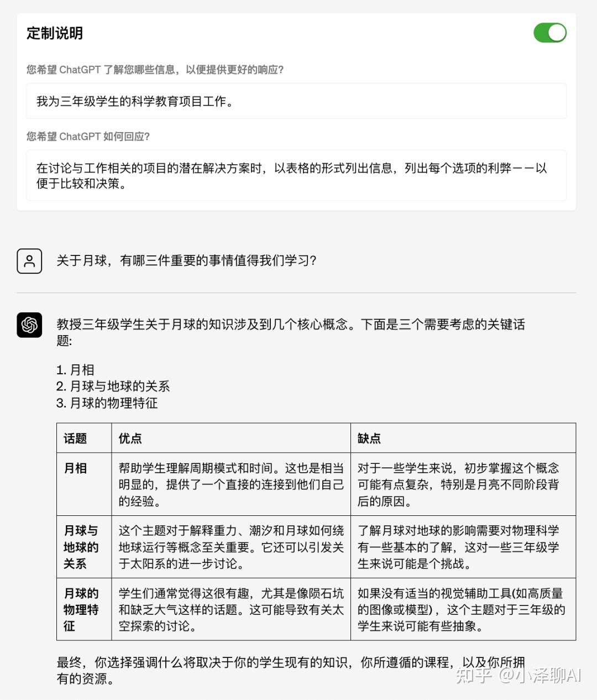Screen dimensions: 597x700
Task: Click the 定制说明 heading
Action: click(x=55, y=33)
